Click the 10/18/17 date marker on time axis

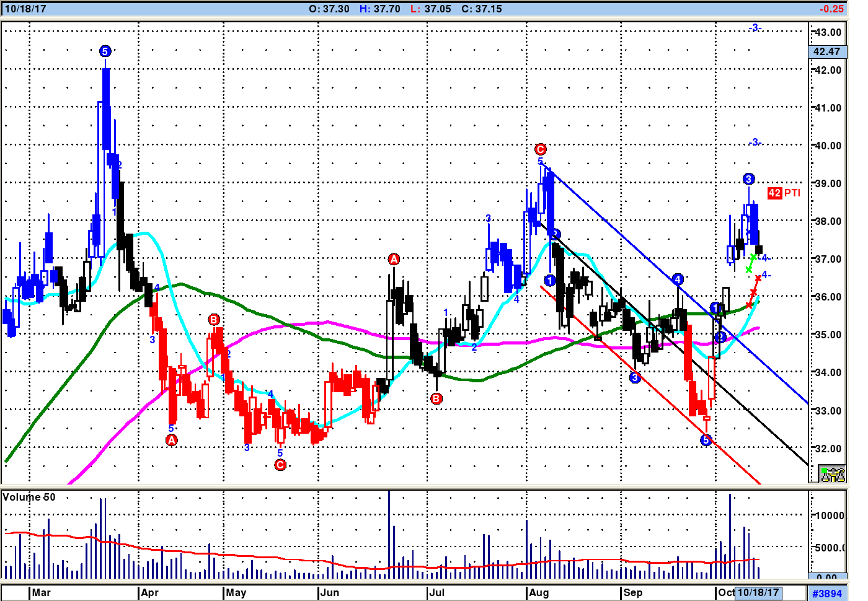pyautogui.click(x=758, y=592)
